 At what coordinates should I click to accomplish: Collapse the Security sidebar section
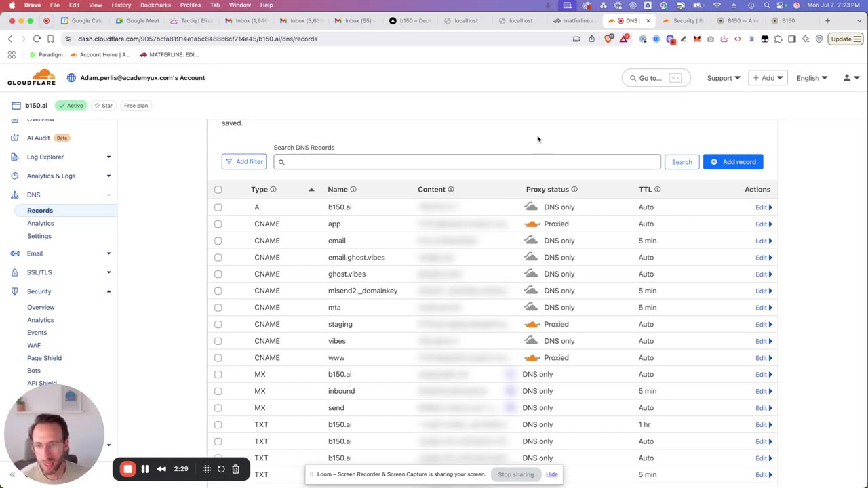[108, 291]
